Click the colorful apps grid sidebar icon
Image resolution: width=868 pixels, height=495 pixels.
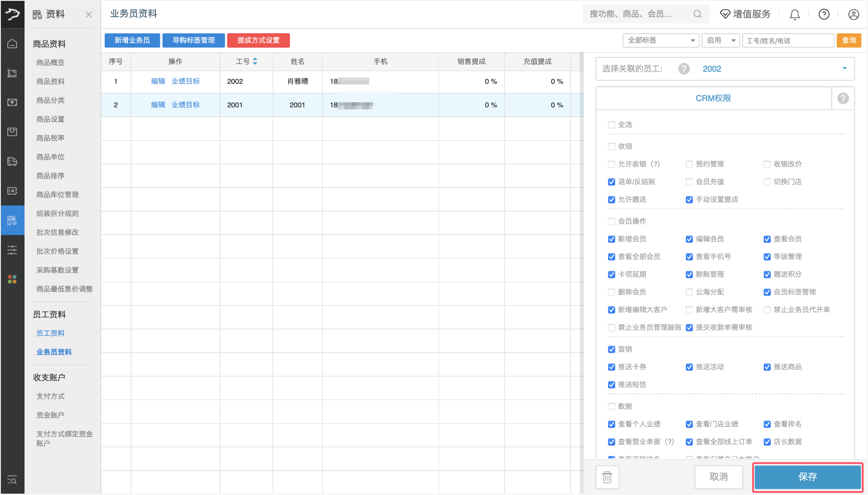pyautogui.click(x=12, y=279)
